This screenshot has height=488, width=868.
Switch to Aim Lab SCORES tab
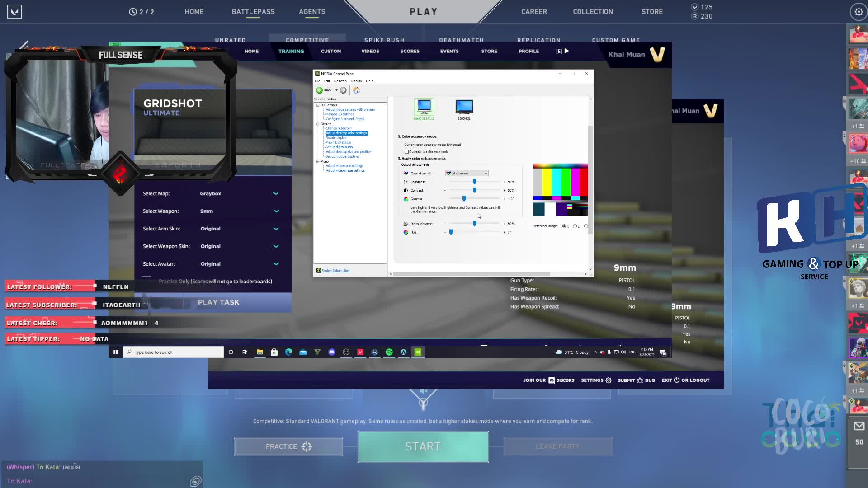coord(410,51)
